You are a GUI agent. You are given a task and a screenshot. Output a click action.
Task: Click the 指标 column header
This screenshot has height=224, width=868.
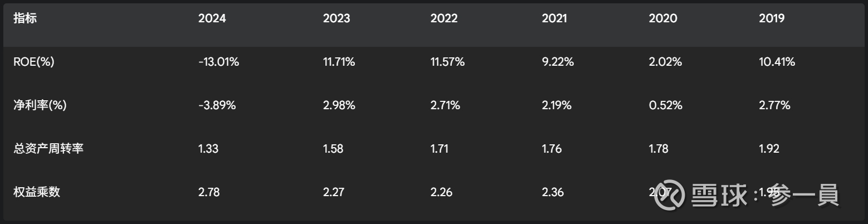(x=25, y=18)
